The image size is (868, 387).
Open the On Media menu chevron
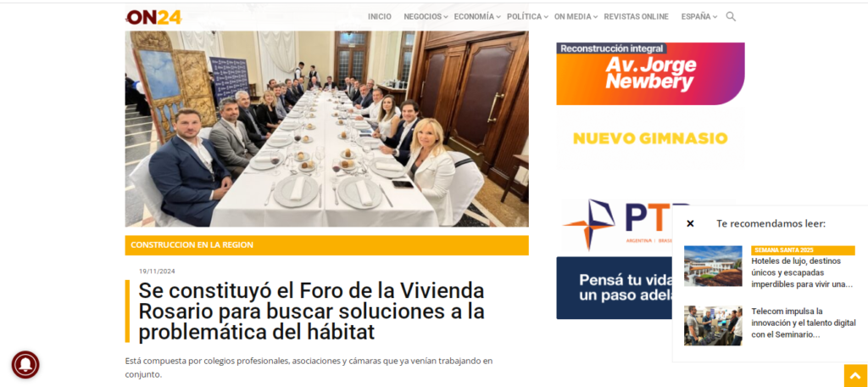[596, 17]
